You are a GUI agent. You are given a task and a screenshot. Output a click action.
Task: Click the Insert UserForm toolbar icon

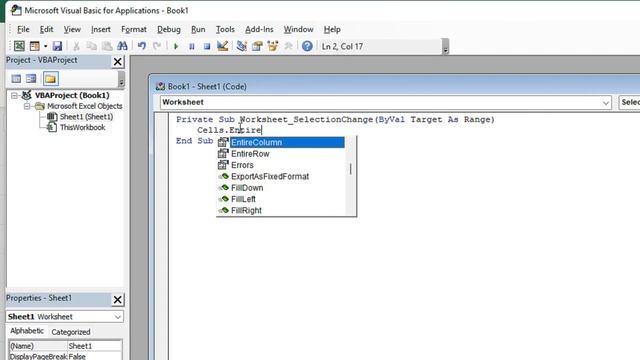coord(35,46)
